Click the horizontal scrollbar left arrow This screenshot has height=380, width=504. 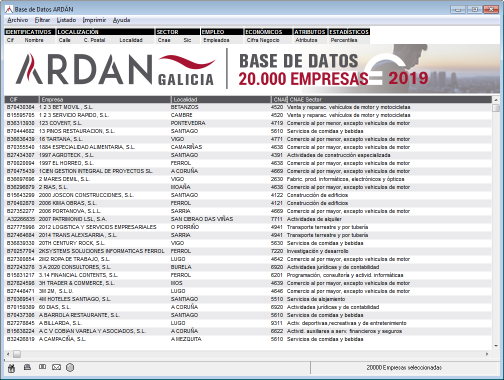pyautogui.click(x=8, y=354)
